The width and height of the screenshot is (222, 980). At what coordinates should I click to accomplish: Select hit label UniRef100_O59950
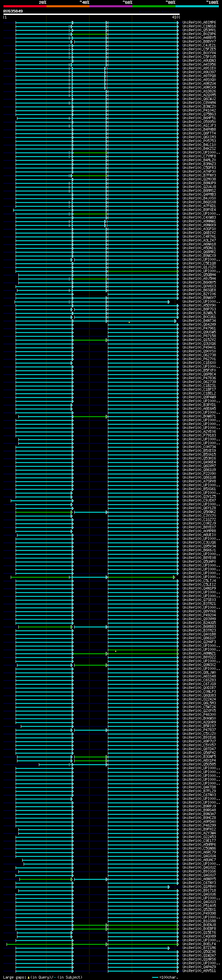click(x=199, y=122)
